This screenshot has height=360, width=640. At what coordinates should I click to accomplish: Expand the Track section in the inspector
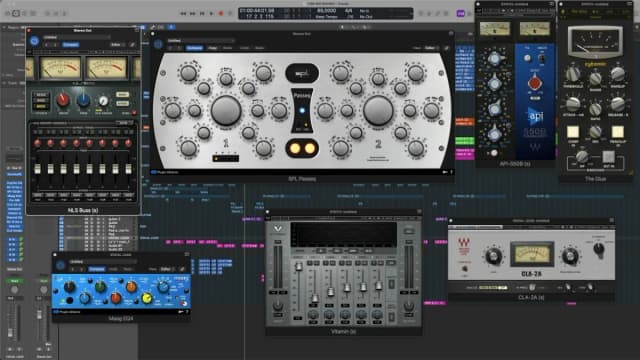tap(4, 83)
